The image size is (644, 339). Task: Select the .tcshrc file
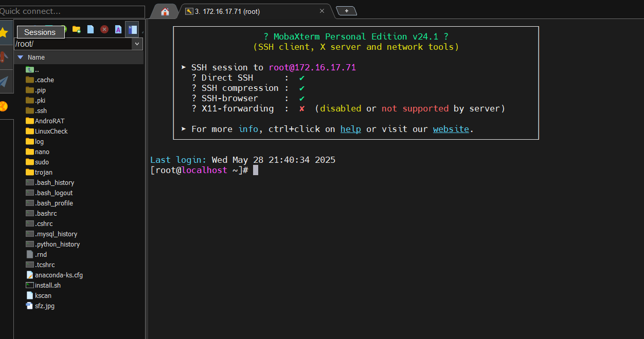tap(40, 265)
